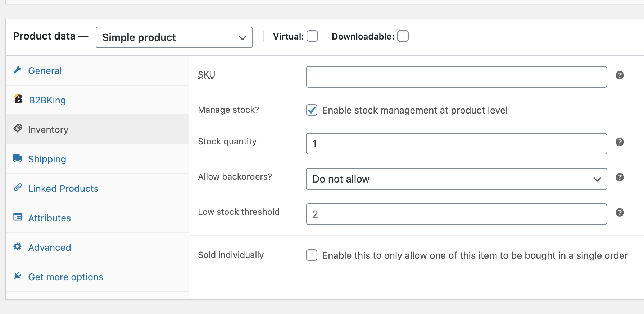The image size is (644, 314).
Task: Click the Advanced gear icon
Action: [17, 246]
